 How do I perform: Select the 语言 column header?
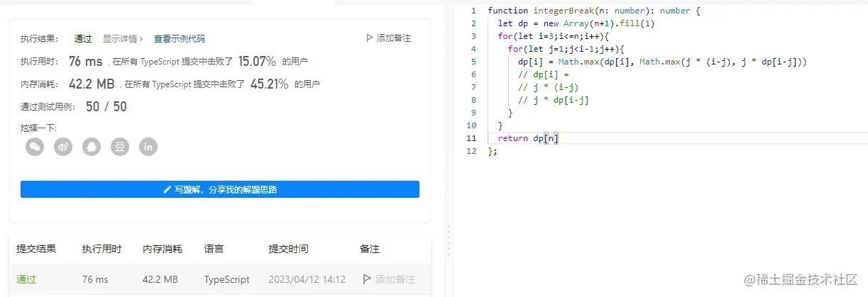tap(214, 250)
